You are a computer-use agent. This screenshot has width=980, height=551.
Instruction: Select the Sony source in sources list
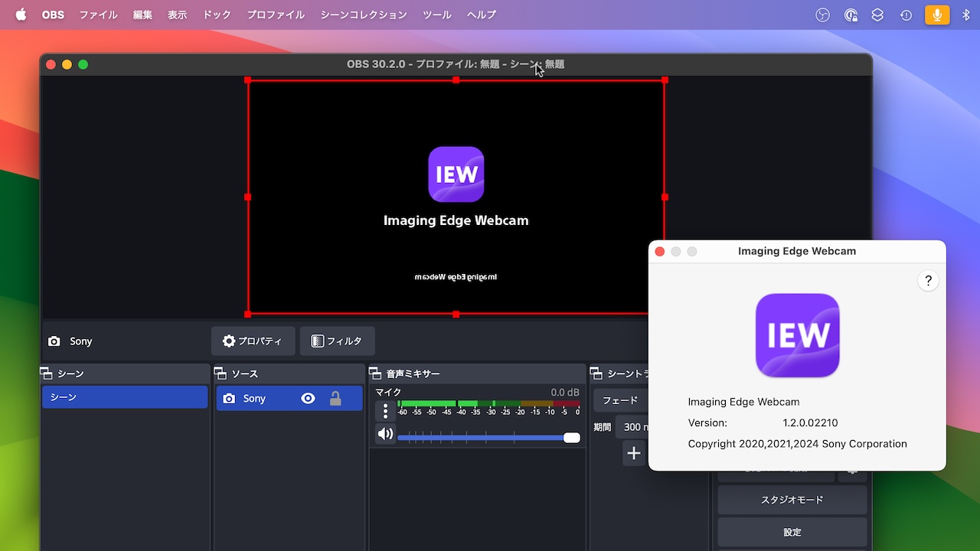point(289,398)
